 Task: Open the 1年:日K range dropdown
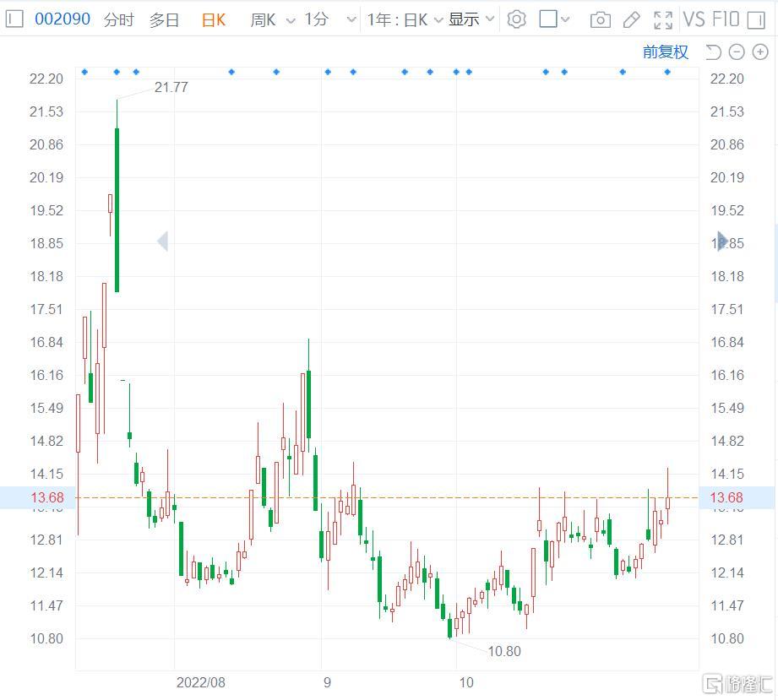click(x=404, y=19)
